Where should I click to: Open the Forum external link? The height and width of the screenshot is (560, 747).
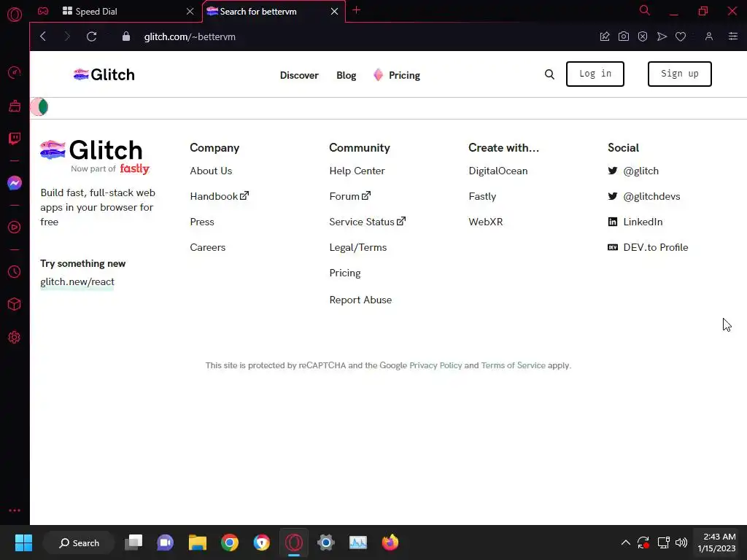349,196
